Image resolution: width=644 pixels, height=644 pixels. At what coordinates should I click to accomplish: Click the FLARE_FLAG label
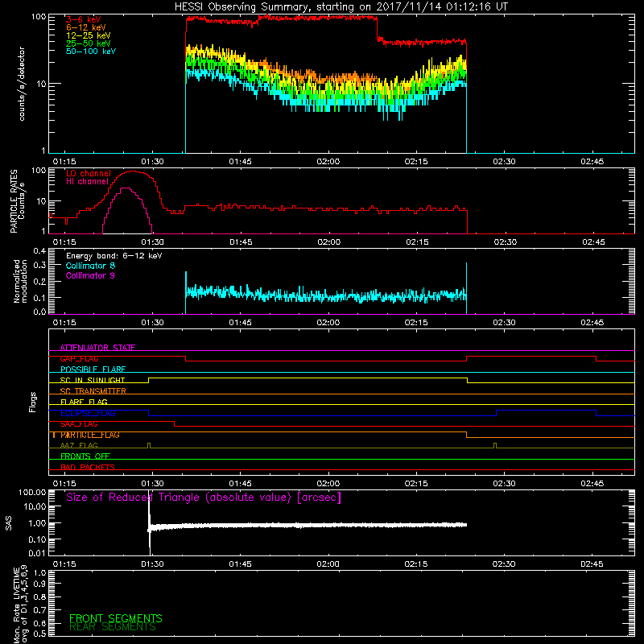tap(84, 402)
